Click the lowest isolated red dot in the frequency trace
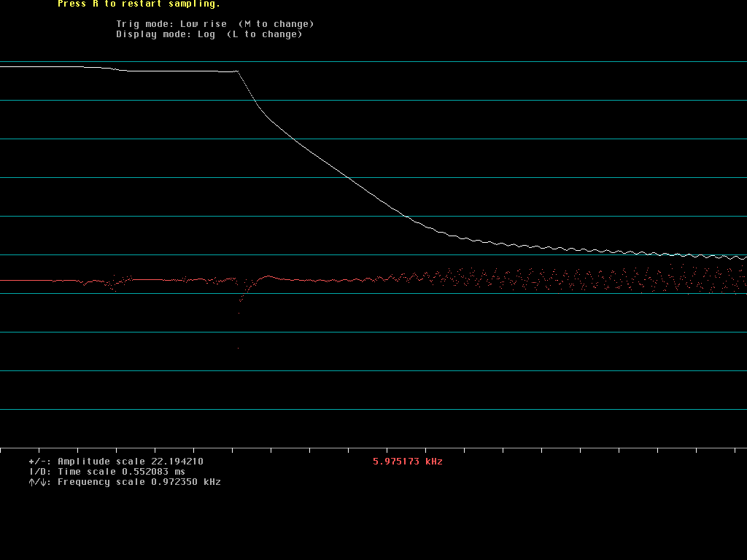Image resolution: width=747 pixels, height=560 pixels. [x=239, y=348]
